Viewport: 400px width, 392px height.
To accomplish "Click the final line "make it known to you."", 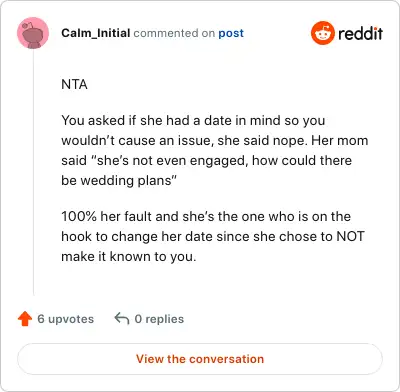I will [x=129, y=256].
